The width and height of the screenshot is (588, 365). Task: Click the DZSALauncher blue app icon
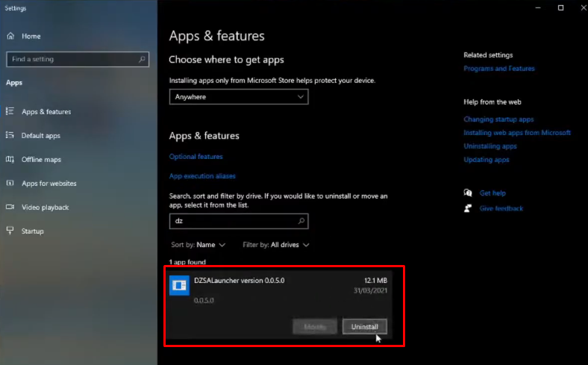[179, 285]
